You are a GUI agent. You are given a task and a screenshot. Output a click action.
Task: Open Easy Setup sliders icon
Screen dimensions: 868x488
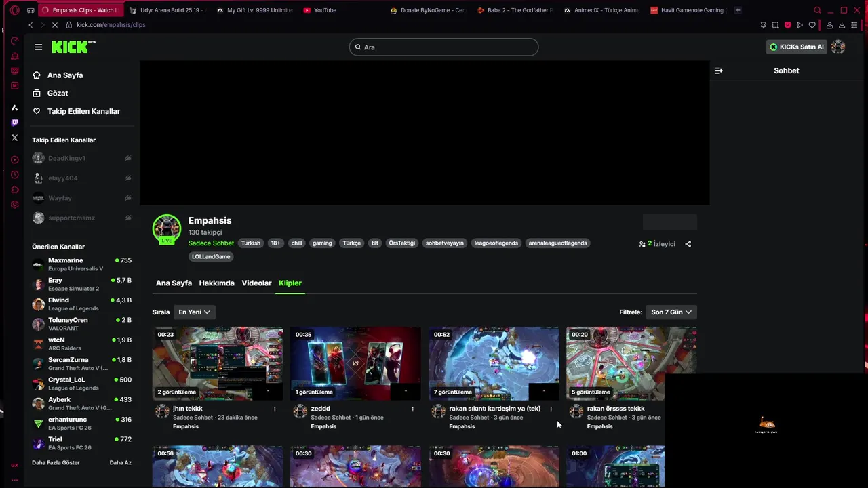tap(854, 25)
